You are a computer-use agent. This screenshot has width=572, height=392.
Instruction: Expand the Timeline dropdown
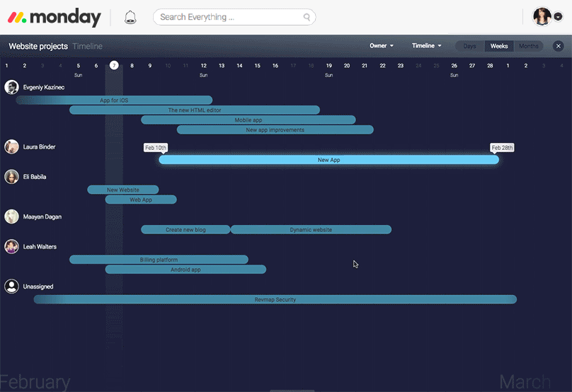(x=426, y=46)
